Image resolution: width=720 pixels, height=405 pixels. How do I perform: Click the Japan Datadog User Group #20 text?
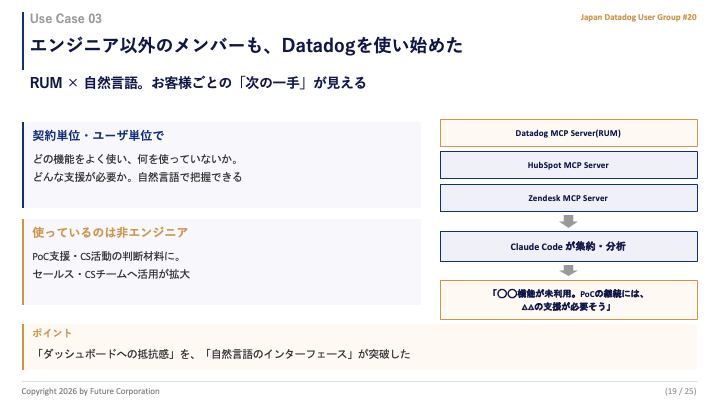coord(638,17)
